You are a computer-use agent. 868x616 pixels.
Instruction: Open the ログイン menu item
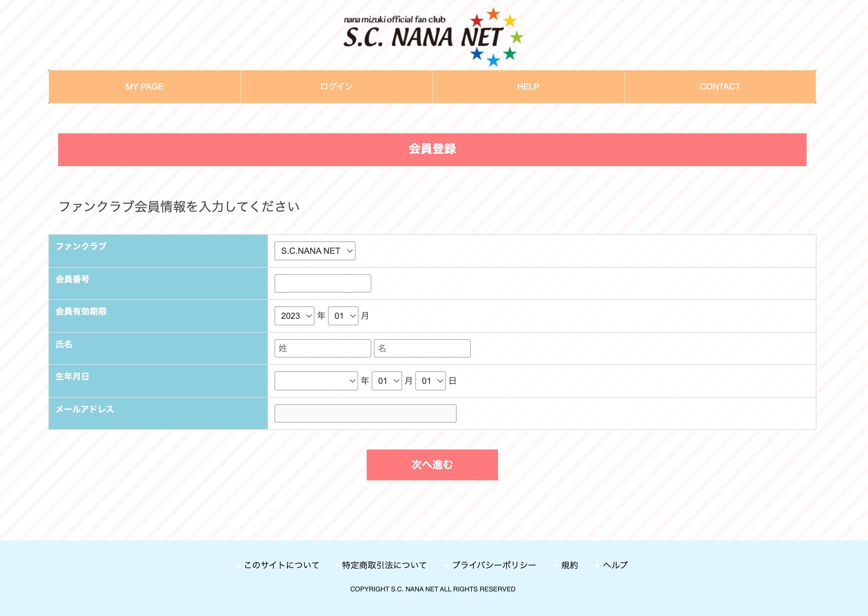pos(336,86)
